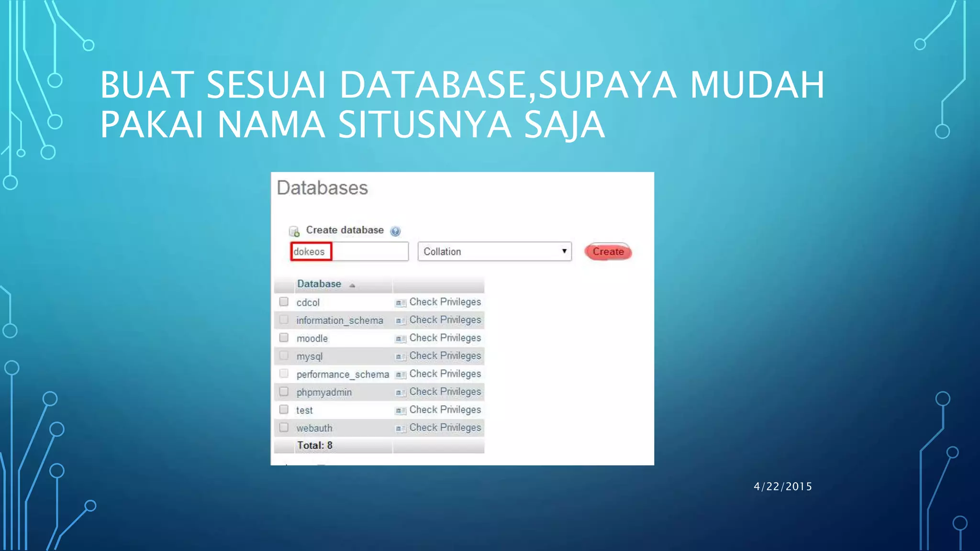The width and height of the screenshot is (980, 551).
Task: Tick the performance_schema checkbox
Action: (x=284, y=374)
